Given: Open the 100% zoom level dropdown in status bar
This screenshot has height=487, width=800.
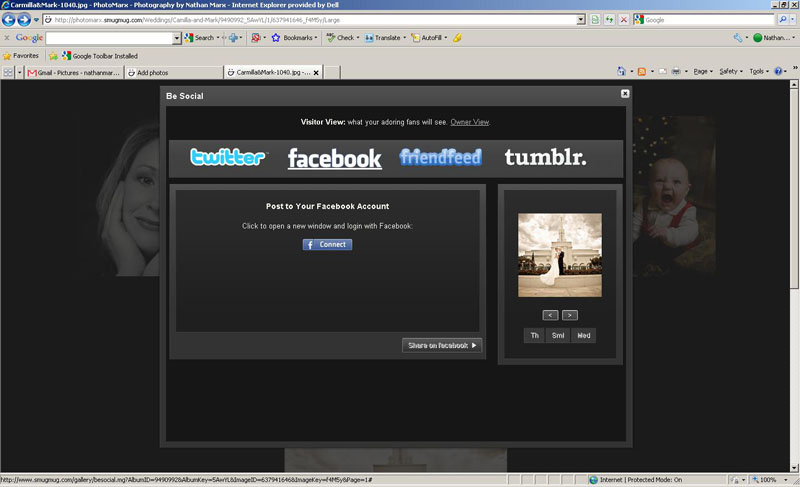Looking at the screenshot, I should tap(786, 480).
